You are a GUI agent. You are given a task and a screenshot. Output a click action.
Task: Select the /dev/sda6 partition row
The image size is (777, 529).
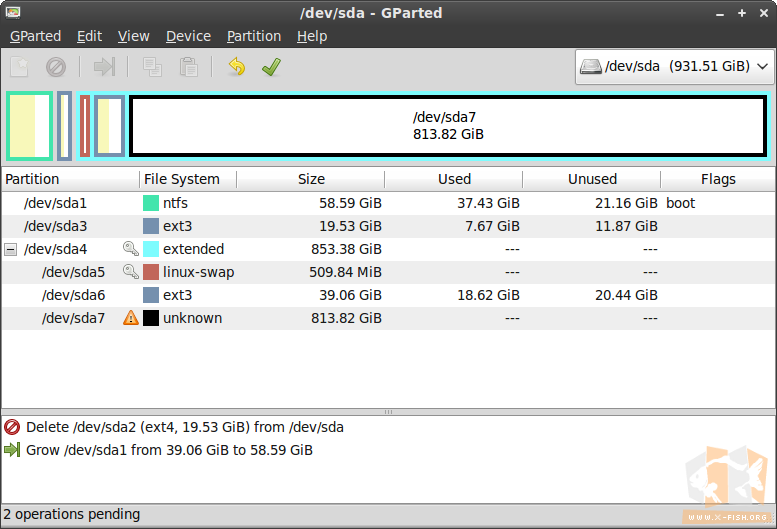[x=388, y=295]
